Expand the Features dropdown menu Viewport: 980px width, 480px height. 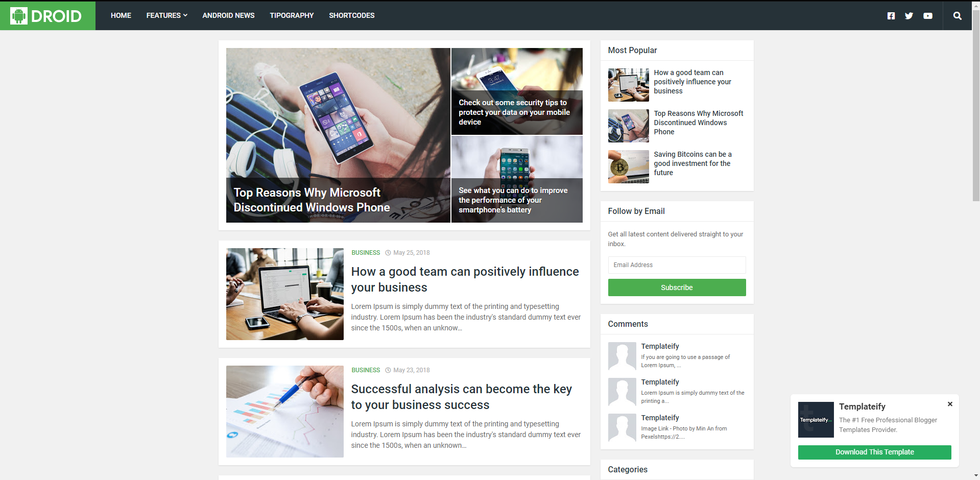click(x=166, y=15)
